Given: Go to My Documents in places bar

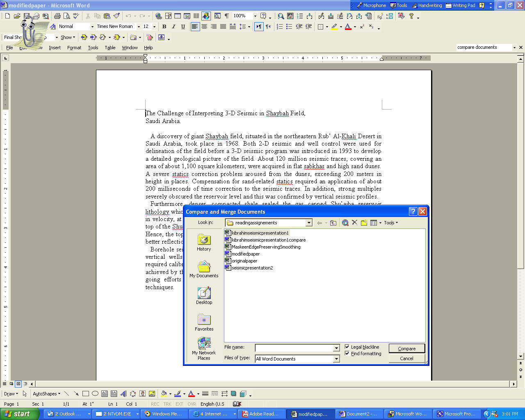Looking at the screenshot, I should 204,269.
